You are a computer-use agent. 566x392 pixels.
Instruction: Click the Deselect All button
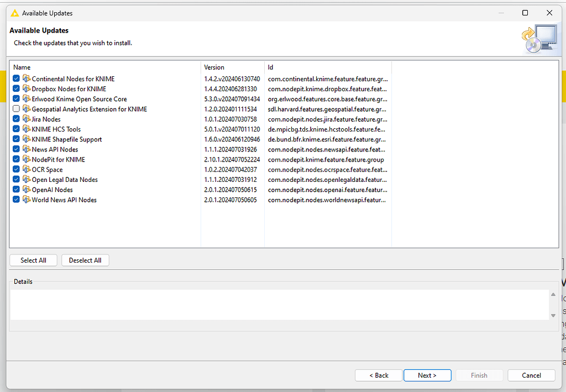[85, 260]
